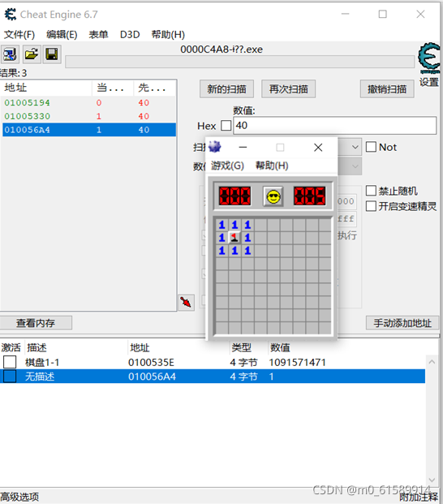
Task: Open the D3D menu
Action: pos(130,34)
